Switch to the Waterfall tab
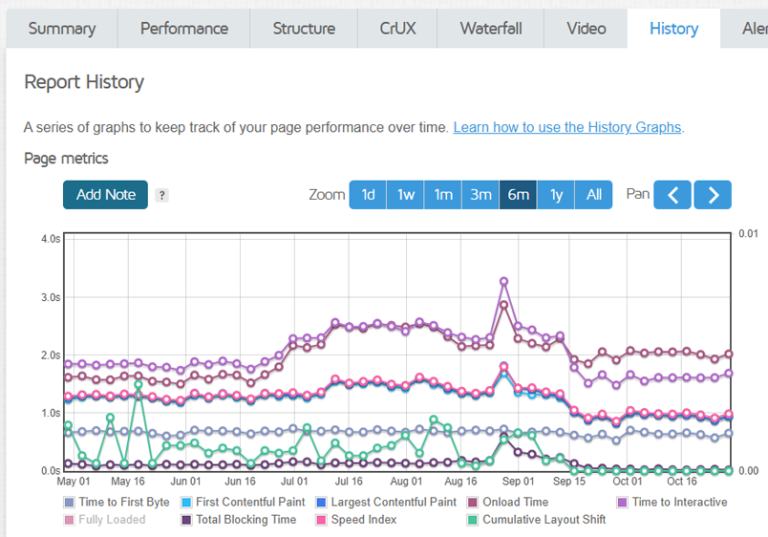The width and height of the screenshot is (768, 537). (491, 28)
